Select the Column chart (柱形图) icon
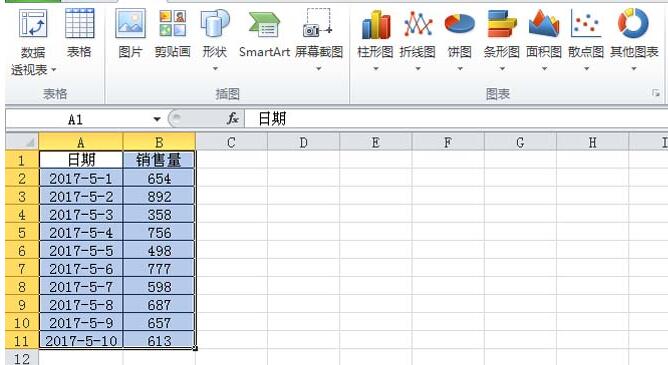The width and height of the screenshot is (668, 365). click(x=375, y=24)
